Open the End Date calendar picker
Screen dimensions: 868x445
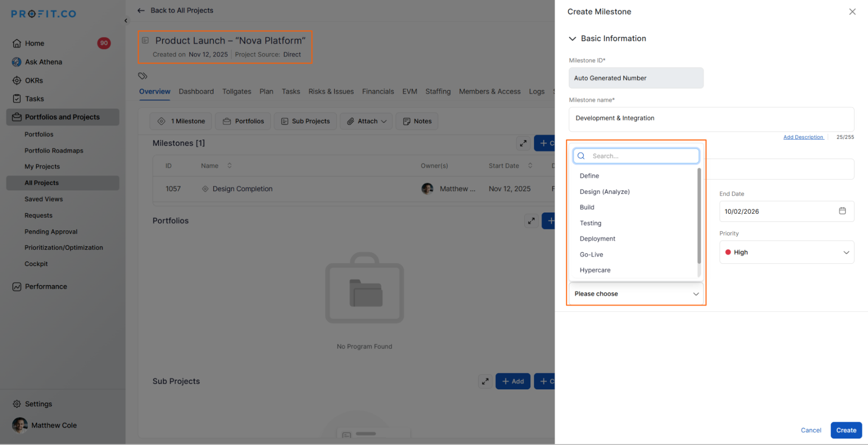(x=842, y=211)
